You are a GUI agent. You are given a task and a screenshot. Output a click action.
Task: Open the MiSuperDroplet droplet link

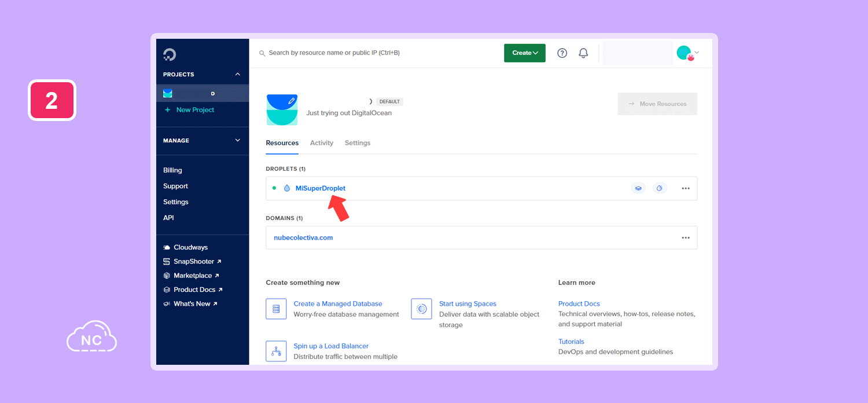321,188
